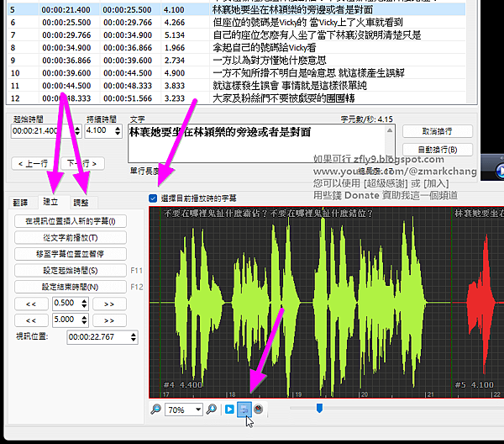Click row 12 duration cell 3.233
The width and height of the screenshot is (504, 444).
point(175,98)
